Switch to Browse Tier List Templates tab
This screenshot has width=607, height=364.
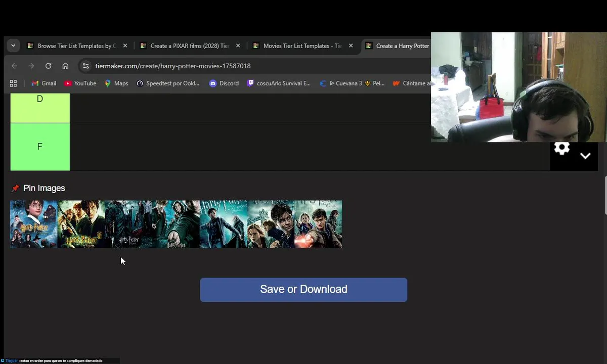click(x=76, y=45)
